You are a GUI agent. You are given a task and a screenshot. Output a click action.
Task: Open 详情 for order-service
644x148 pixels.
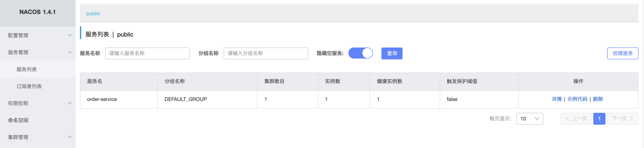[x=556, y=99]
